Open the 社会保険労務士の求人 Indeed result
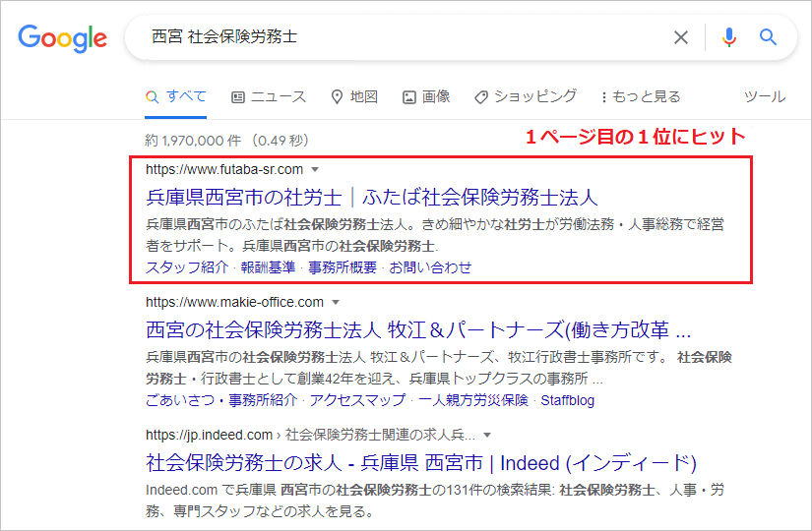Image resolution: width=812 pixels, height=531 pixels. tap(421, 463)
